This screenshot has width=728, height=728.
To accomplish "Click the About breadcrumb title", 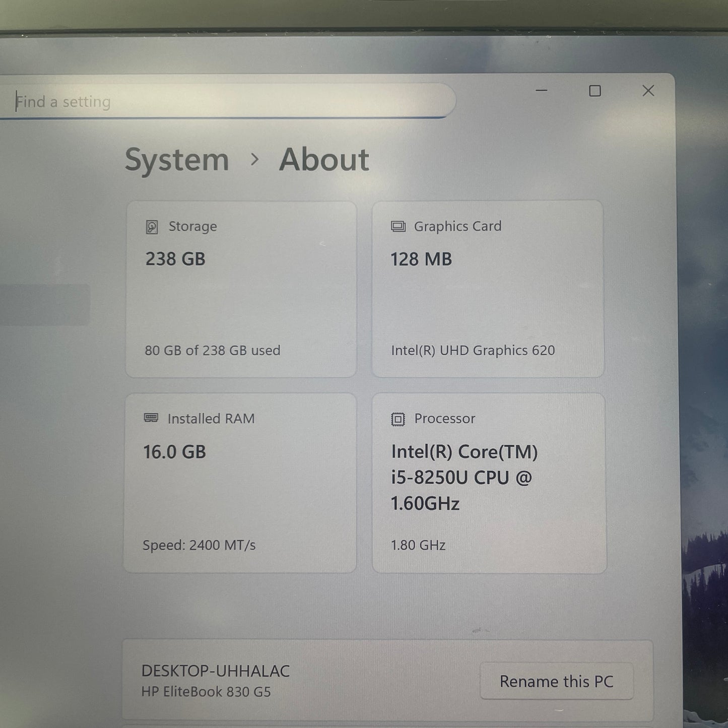I will pos(324,160).
